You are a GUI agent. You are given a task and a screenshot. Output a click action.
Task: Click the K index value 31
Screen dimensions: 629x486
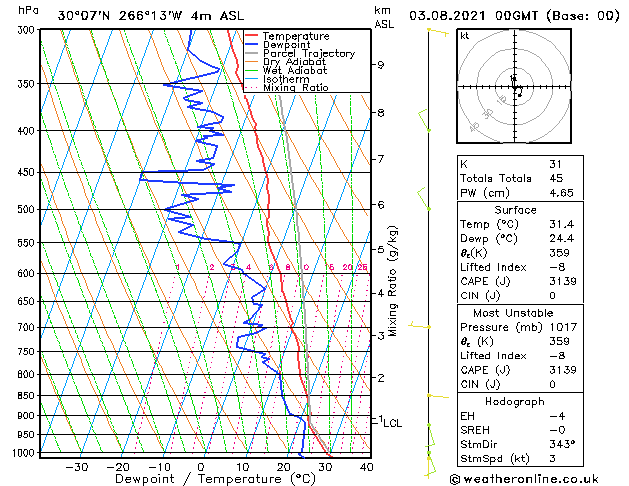(x=555, y=164)
